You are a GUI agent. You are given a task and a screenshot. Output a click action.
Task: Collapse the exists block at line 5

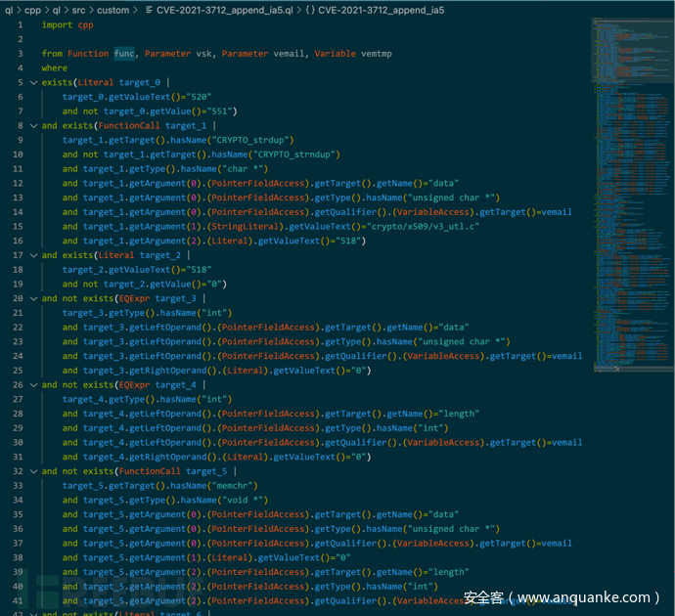33,83
